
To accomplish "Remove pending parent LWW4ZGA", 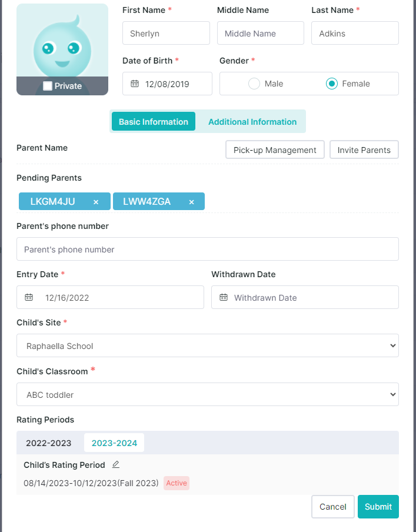I will 192,202.
